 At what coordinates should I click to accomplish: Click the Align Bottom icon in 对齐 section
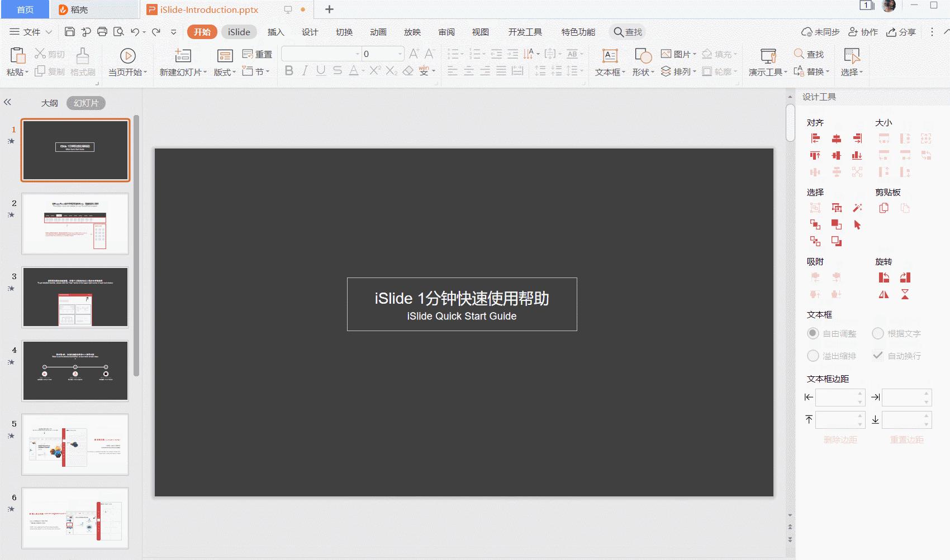point(857,155)
